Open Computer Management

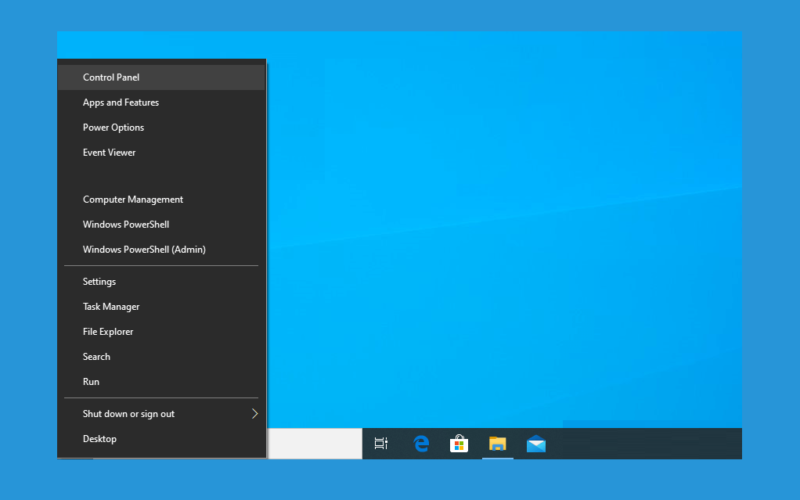161,199
